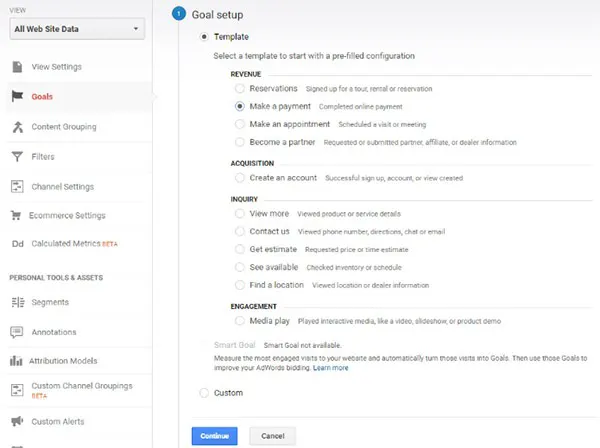Click 'Completed online payment' description text
Screen dimensions: 600x448
(360, 107)
